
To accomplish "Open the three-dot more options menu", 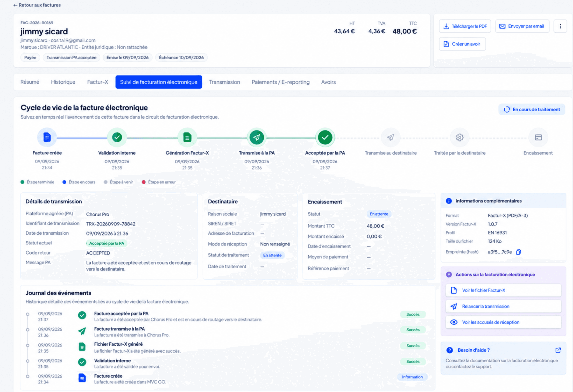I will click(x=560, y=26).
